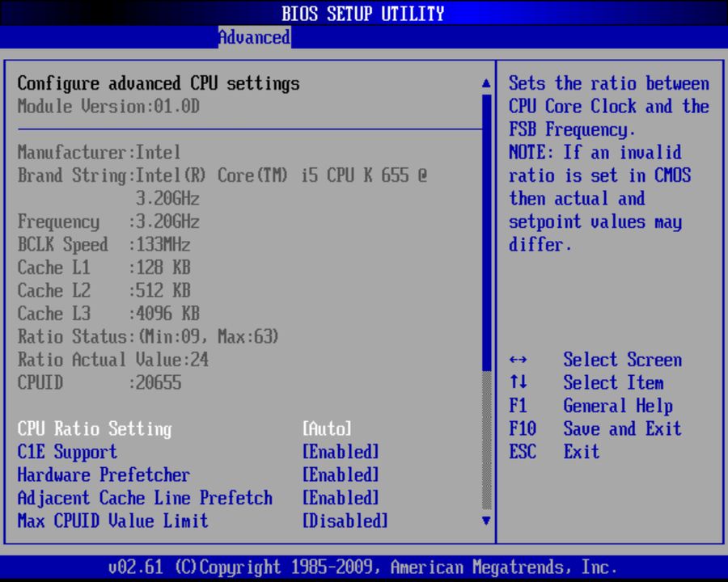The width and height of the screenshot is (728, 582).
Task: Select CPU Ratio Setting option
Action: pos(95,429)
